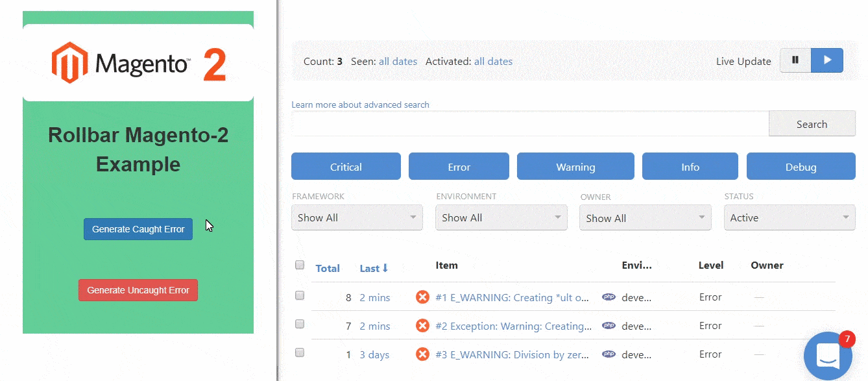Click 3 days link on item #3 row
This screenshot has height=381, width=868.
pyautogui.click(x=374, y=354)
